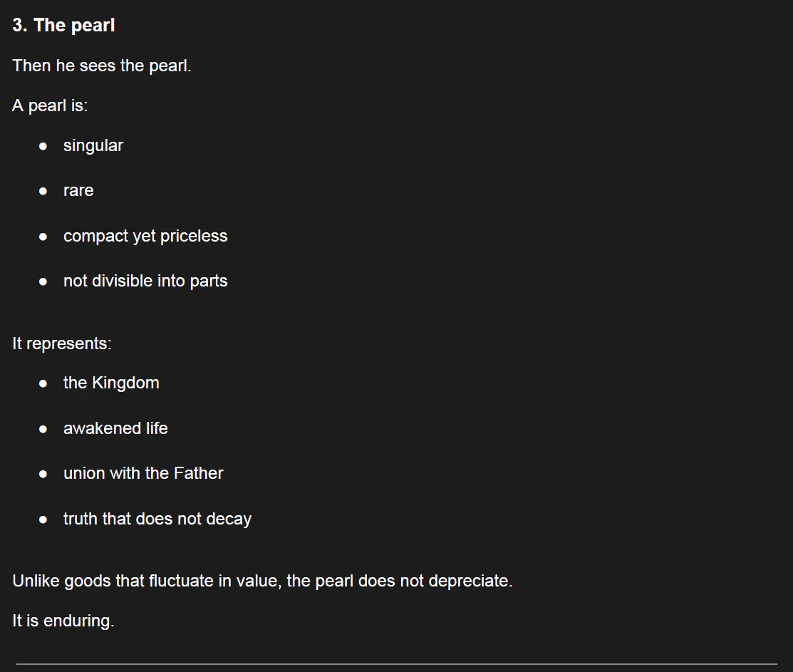Screen dimensions: 793x672
Task: Click the "It represents:" line
Action: pyautogui.click(x=62, y=343)
